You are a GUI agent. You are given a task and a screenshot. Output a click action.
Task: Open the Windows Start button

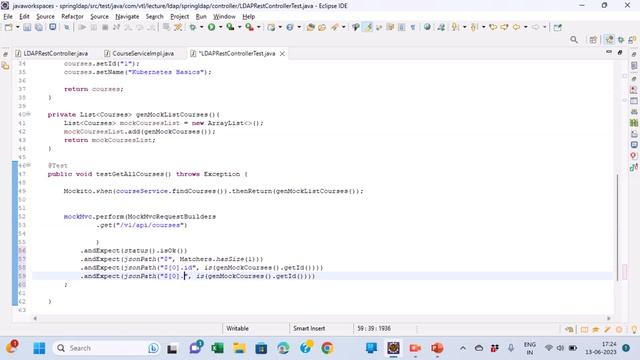pyautogui.click(x=39, y=348)
